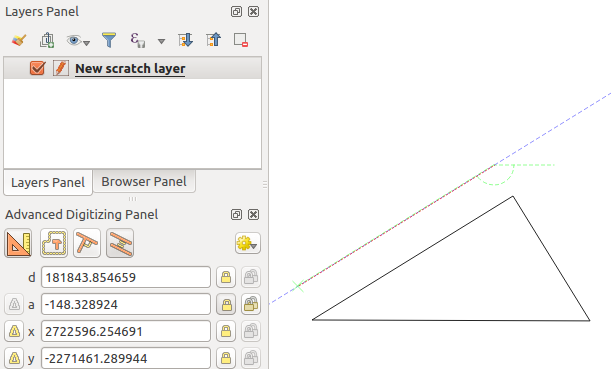
Task: Lock the distance d value
Action: [226, 277]
